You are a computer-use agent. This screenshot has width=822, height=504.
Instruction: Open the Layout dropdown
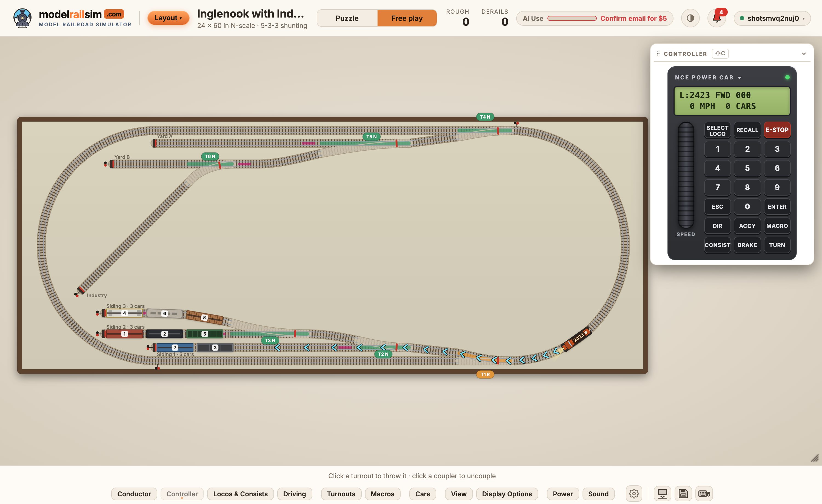(168, 18)
